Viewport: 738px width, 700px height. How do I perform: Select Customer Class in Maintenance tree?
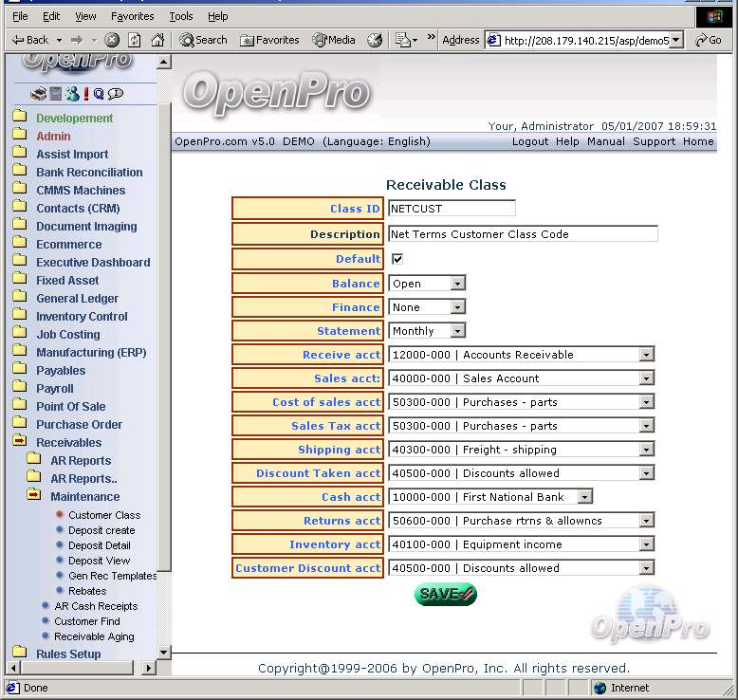(x=103, y=515)
